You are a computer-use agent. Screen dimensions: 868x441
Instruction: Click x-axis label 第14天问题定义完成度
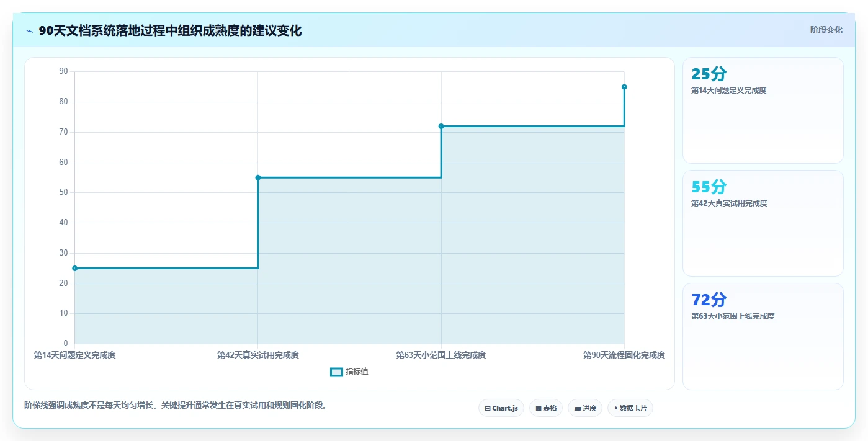pyautogui.click(x=74, y=355)
